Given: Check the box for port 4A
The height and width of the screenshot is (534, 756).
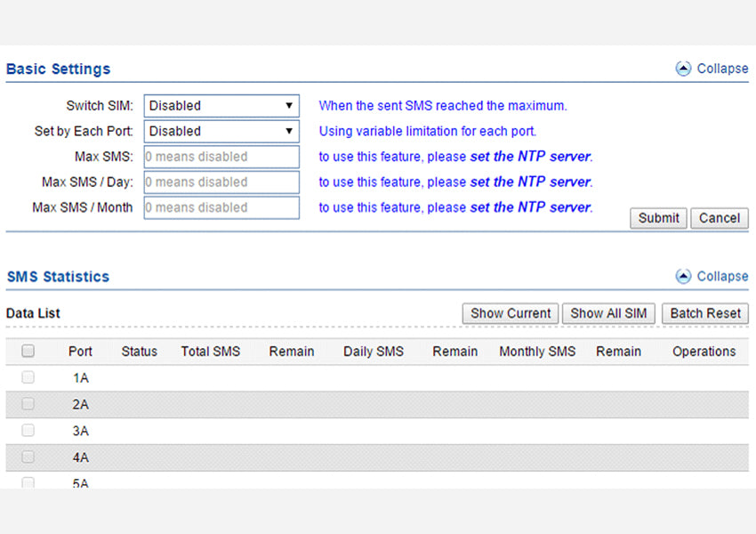Looking at the screenshot, I should coord(28,457).
